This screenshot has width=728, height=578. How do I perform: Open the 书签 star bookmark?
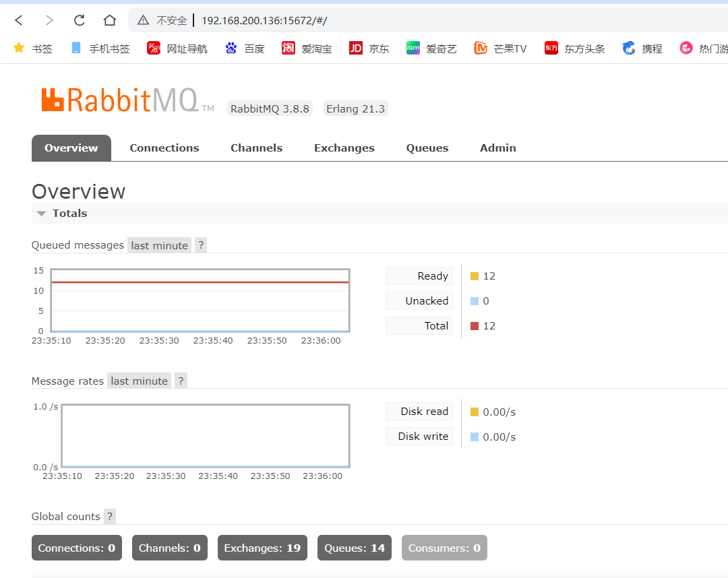32,49
